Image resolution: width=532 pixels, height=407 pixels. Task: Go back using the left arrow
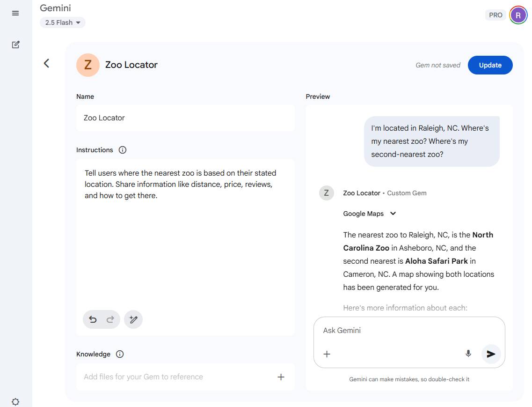pos(46,63)
